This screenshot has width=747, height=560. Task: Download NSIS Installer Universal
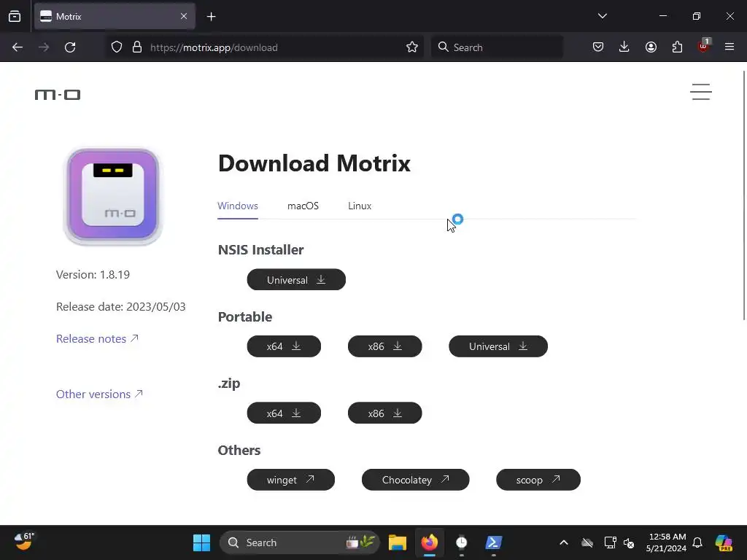point(296,279)
